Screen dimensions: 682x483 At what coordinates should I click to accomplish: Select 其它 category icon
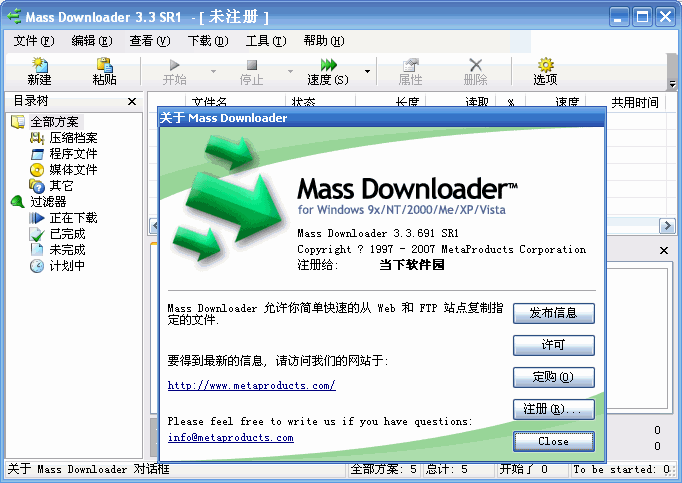37,186
